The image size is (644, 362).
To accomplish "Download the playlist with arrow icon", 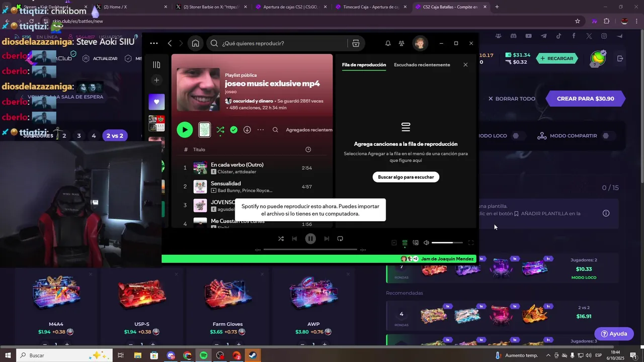I will [x=247, y=130].
